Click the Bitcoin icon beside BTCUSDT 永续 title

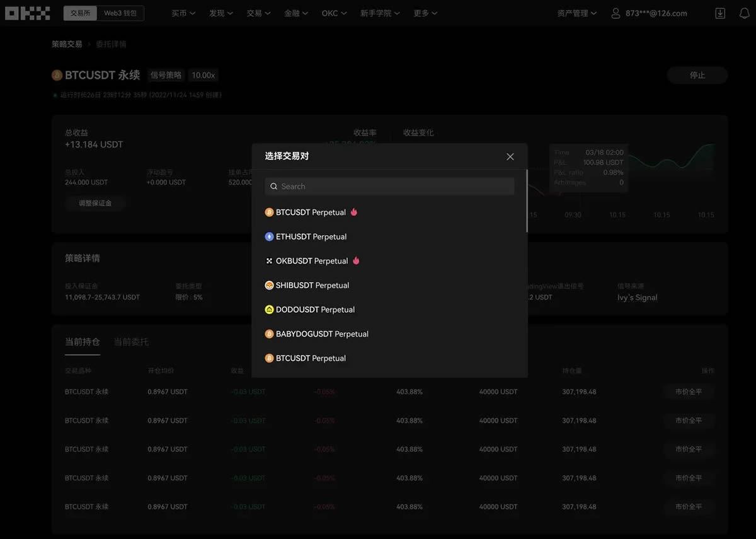57,75
